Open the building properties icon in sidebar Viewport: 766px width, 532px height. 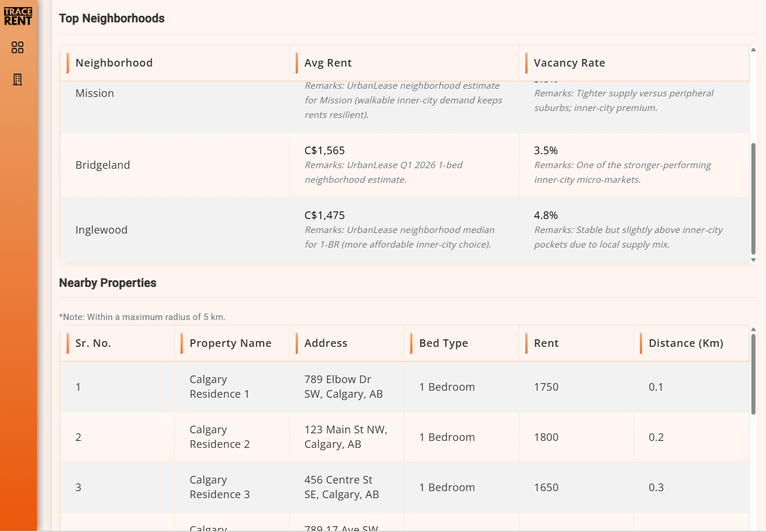tap(18, 79)
